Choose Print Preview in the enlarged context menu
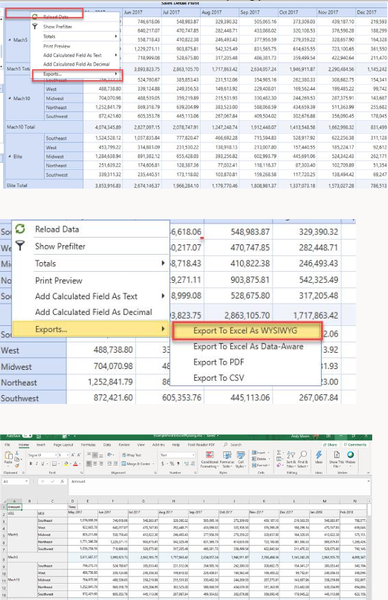This screenshot has width=388, height=600. click(59, 280)
